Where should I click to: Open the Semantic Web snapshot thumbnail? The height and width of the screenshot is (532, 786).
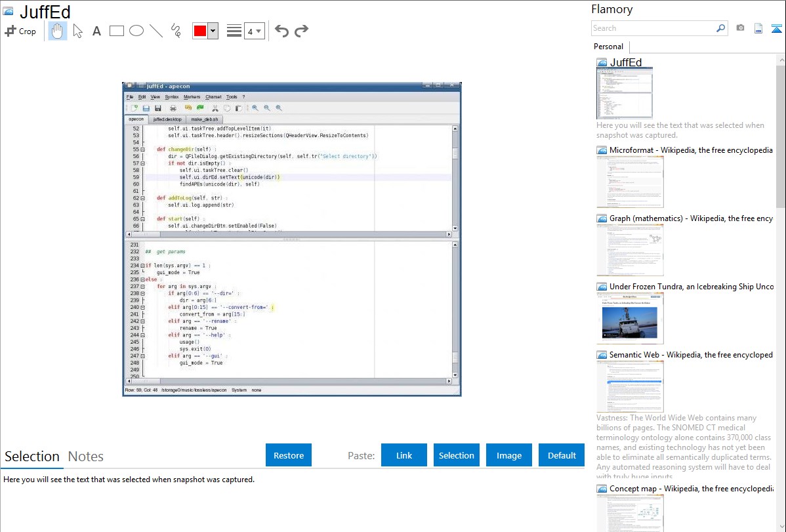pyautogui.click(x=630, y=386)
